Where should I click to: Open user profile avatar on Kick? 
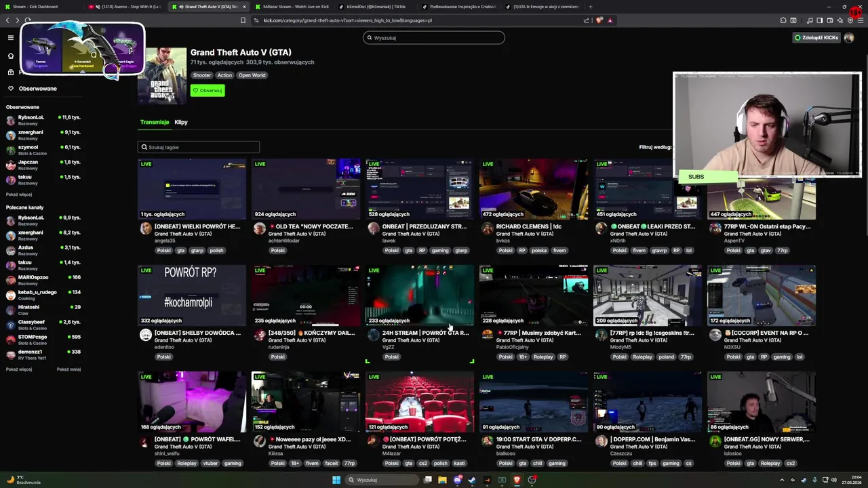(848, 38)
